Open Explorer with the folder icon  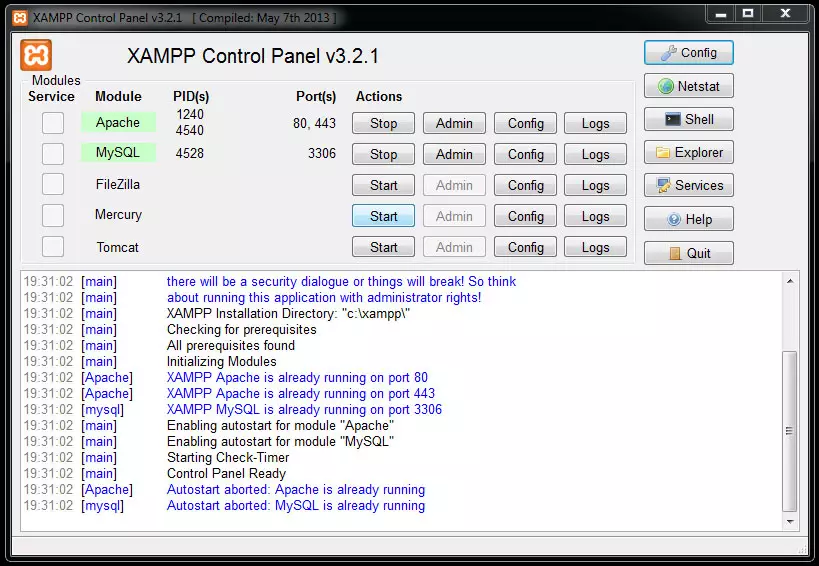[x=688, y=152]
